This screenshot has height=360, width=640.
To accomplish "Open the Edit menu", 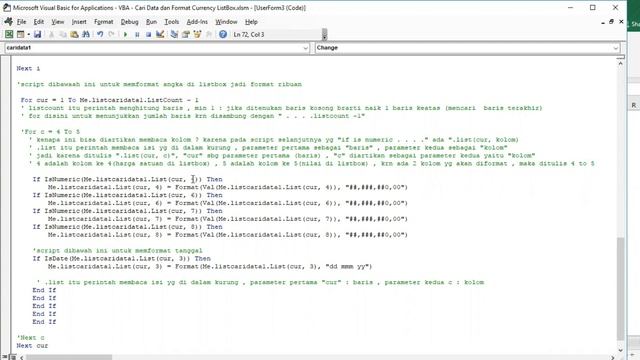I will coord(38,22).
